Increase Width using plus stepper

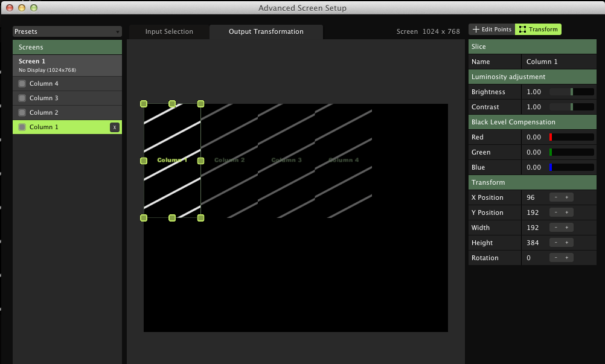pos(566,228)
